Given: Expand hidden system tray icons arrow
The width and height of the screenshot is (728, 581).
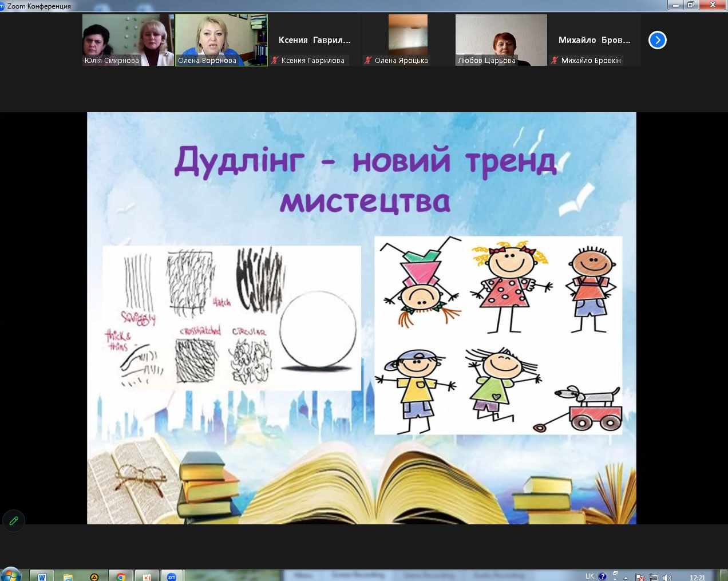Looking at the screenshot, I should pyautogui.click(x=626, y=577).
